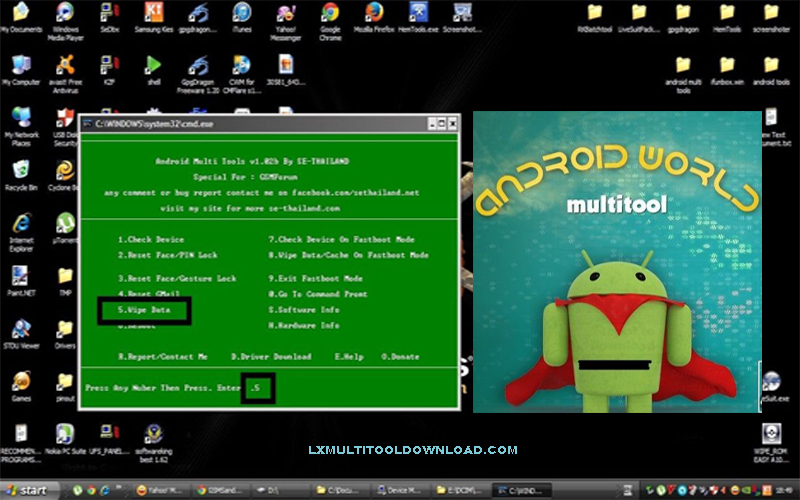The height and width of the screenshot is (500, 800).
Task: Open the android tools folder
Action: 771,70
